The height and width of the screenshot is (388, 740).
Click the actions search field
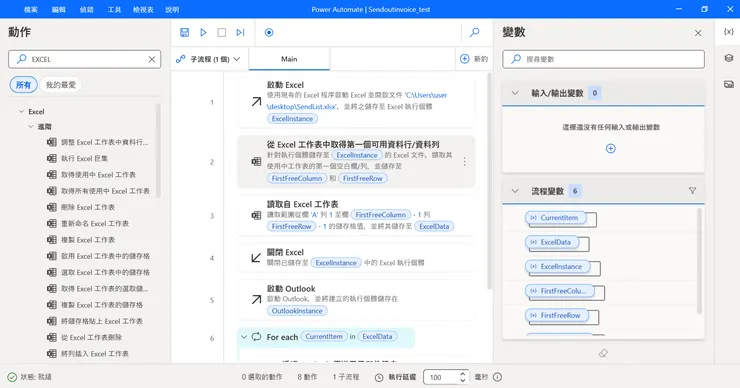[84, 59]
